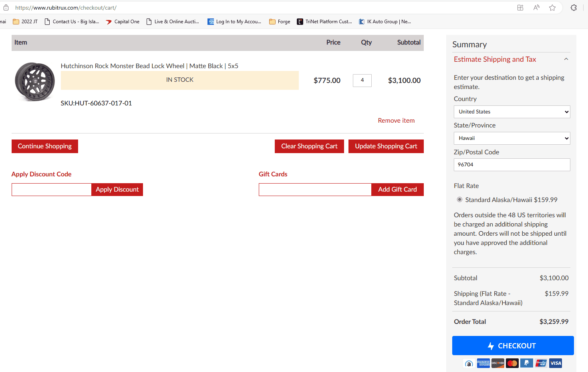
Task: Open the Forge bookmark folder
Action: (280, 22)
